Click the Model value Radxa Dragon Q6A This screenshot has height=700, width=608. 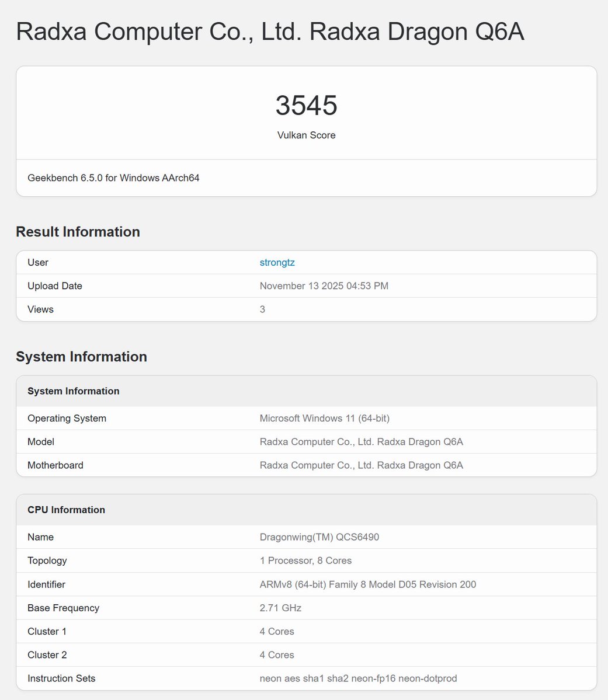pyautogui.click(x=362, y=441)
